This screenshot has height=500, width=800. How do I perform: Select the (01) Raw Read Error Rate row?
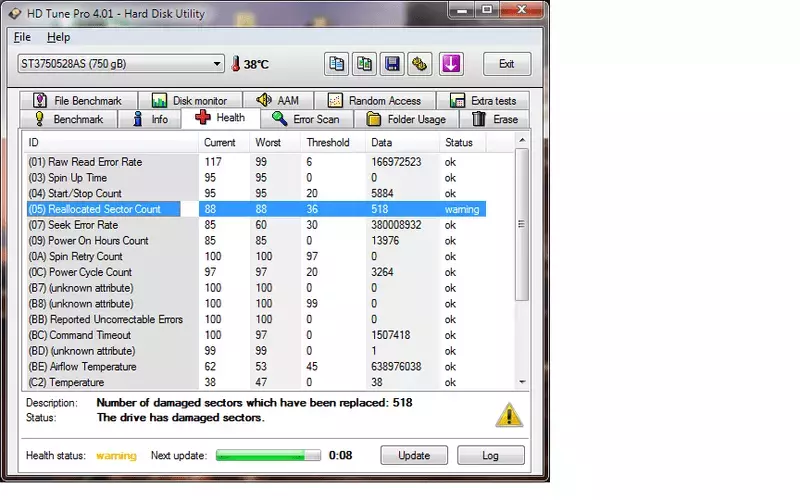coord(255,162)
